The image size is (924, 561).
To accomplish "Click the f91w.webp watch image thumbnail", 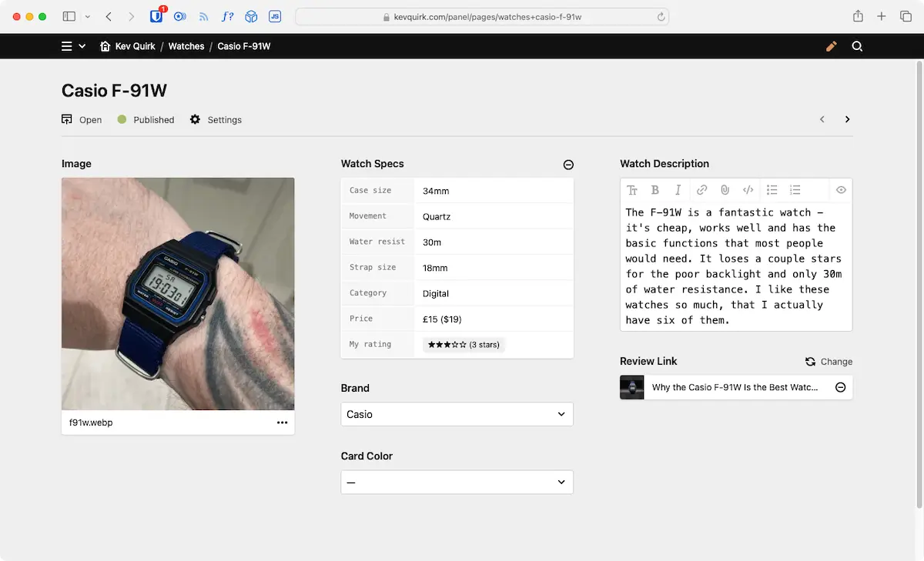I will click(x=178, y=294).
